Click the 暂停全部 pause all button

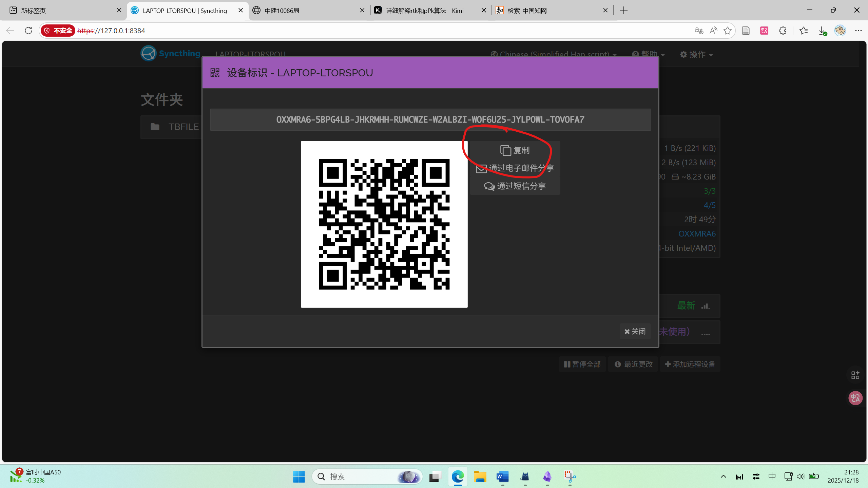pos(582,364)
